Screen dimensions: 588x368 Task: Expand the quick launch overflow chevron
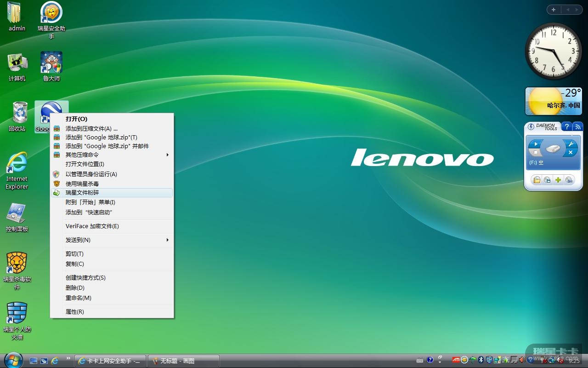[x=68, y=358]
